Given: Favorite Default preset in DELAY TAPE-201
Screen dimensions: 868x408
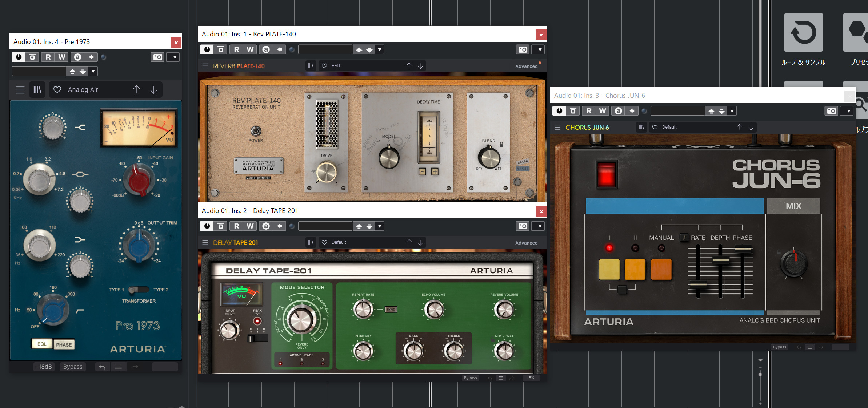Looking at the screenshot, I should [x=324, y=242].
